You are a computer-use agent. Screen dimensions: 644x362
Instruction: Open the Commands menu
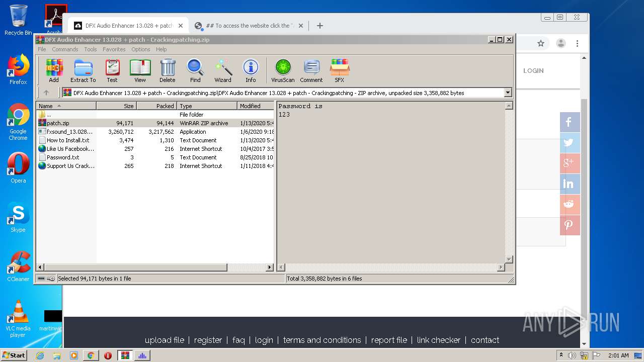[65, 49]
